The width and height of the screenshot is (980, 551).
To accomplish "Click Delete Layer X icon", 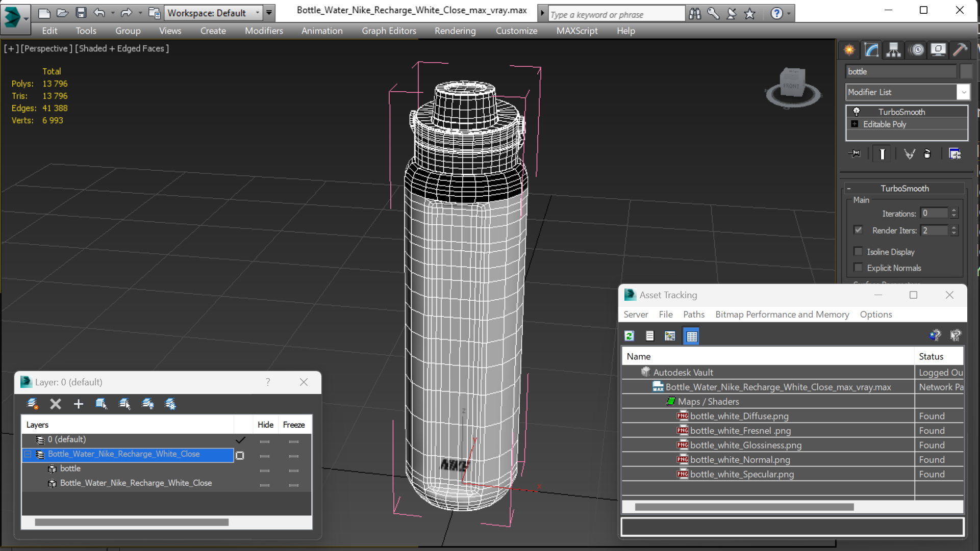I will [x=56, y=404].
